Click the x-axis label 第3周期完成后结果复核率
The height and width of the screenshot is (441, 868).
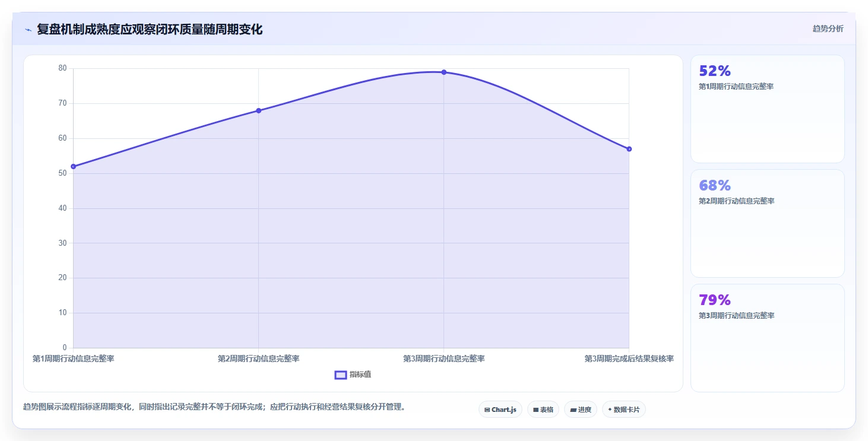(629, 358)
